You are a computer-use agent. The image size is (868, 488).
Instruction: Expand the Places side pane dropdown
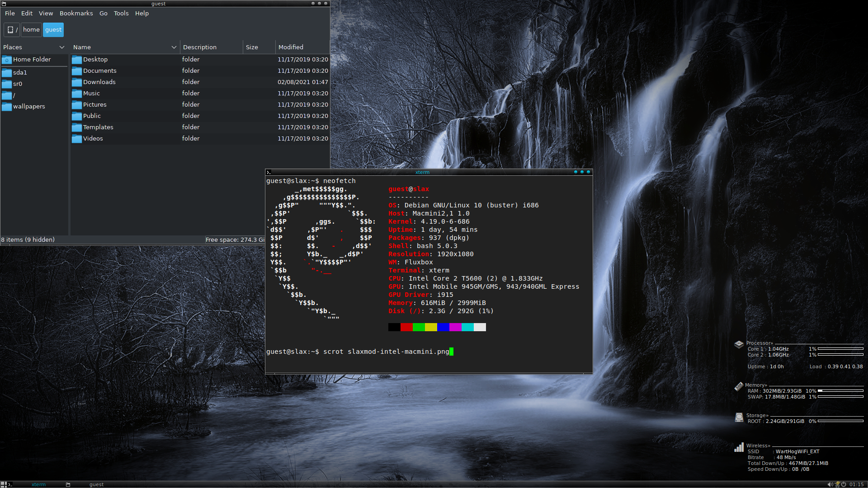(x=62, y=47)
